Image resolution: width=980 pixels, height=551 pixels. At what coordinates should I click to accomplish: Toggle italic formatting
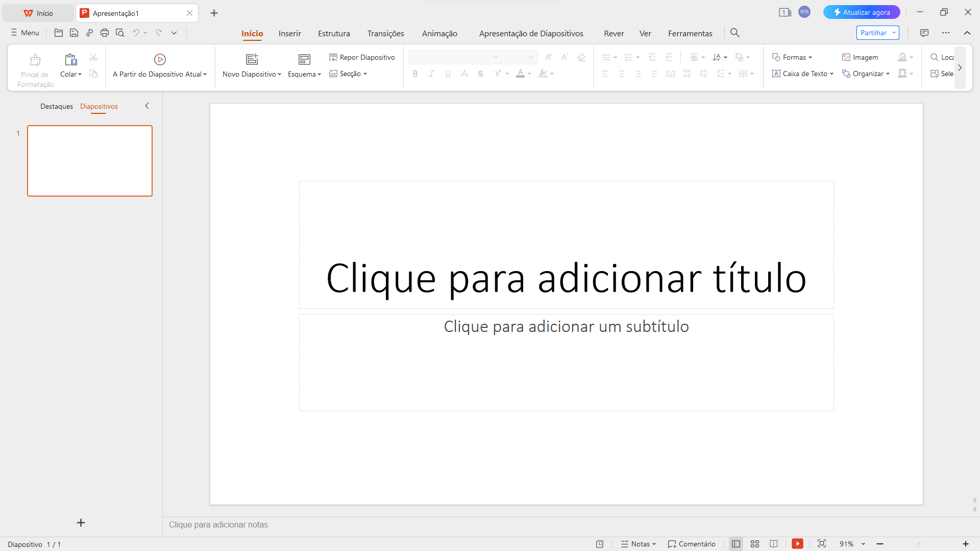[431, 74]
